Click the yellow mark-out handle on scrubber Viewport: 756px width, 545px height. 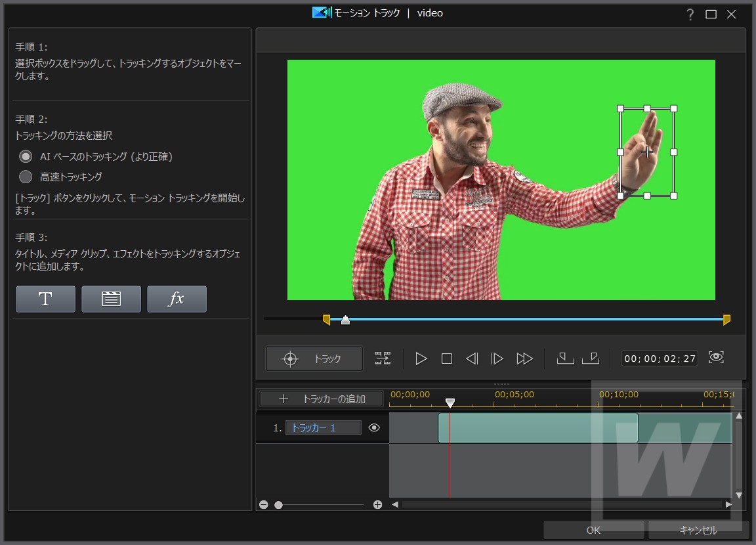pyautogui.click(x=726, y=320)
